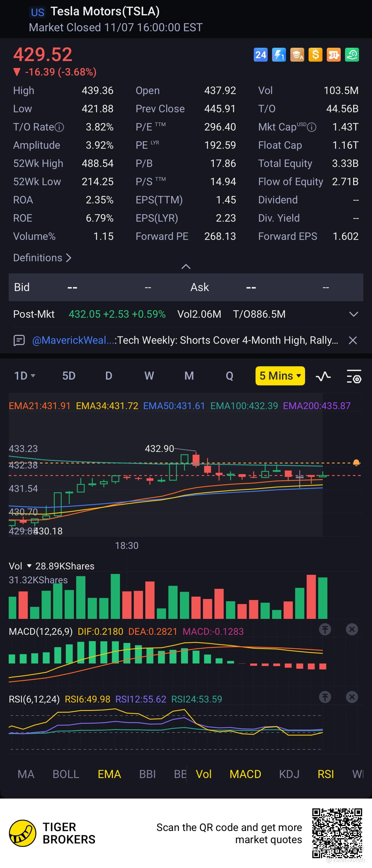Tap the DIF:0.2180 readout
The height and width of the screenshot is (868, 372).
click(x=101, y=631)
